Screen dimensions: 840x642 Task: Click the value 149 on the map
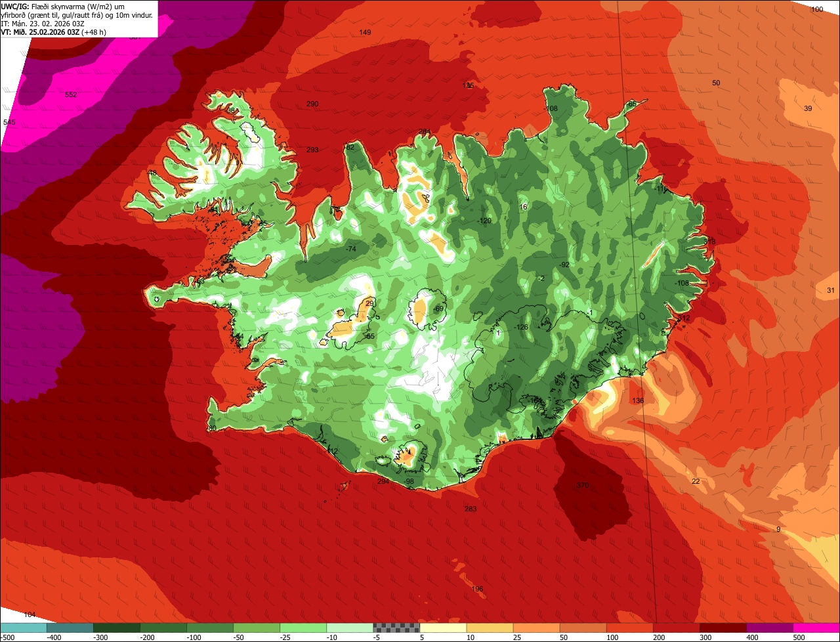click(366, 32)
